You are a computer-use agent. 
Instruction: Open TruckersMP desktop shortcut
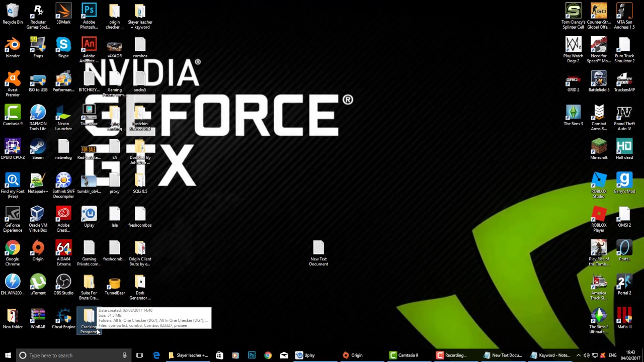tap(624, 82)
